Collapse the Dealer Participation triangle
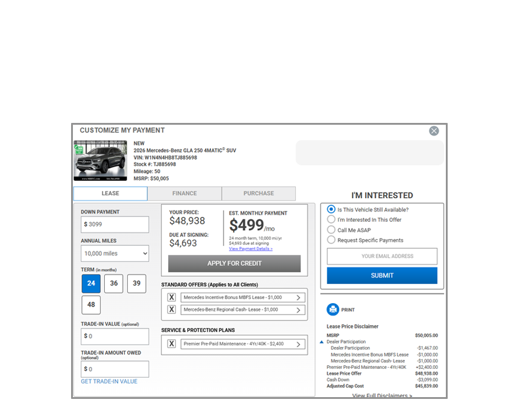Viewport: 529px width, 420px height. (322, 342)
